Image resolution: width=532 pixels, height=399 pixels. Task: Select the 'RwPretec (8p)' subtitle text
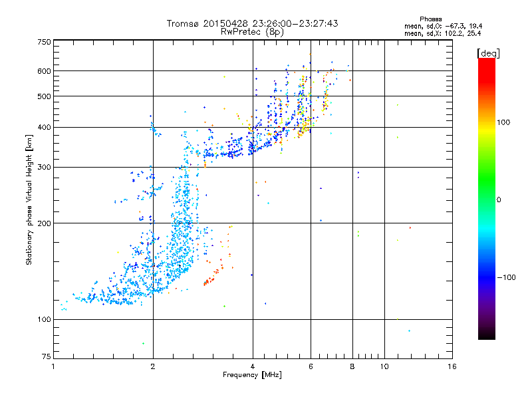[x=252, y=32]
